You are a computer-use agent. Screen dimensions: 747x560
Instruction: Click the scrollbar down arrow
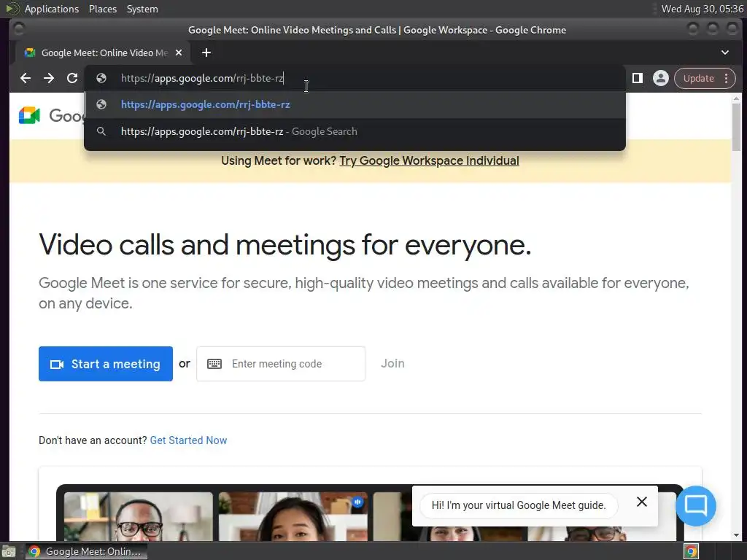[736, 535]
